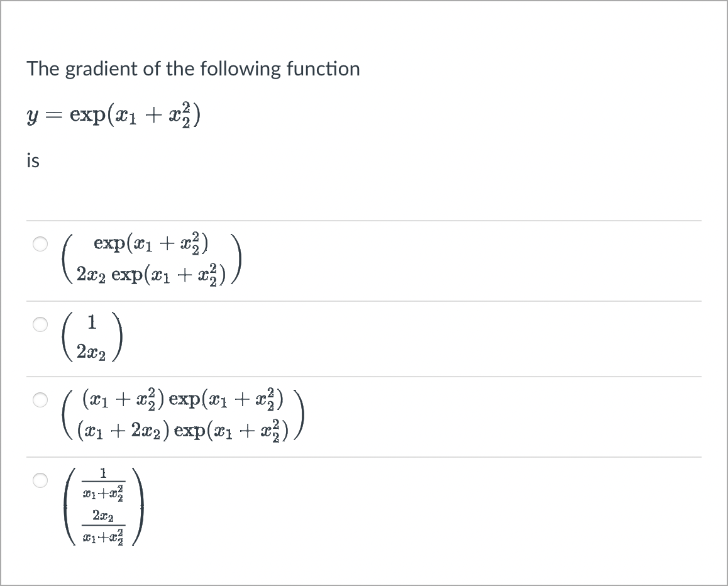The width and height of the screenshot is (728, 586).
Task: Select the first answer option radio button
Action: pos(40,244)
